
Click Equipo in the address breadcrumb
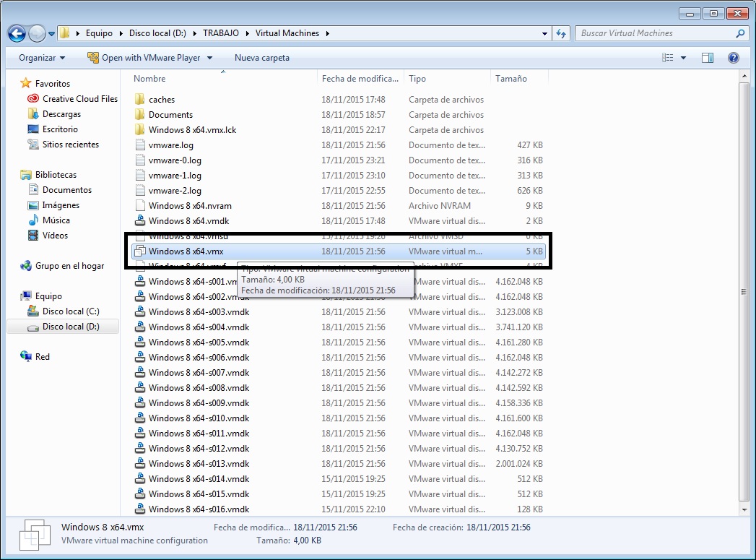[99, 33]
